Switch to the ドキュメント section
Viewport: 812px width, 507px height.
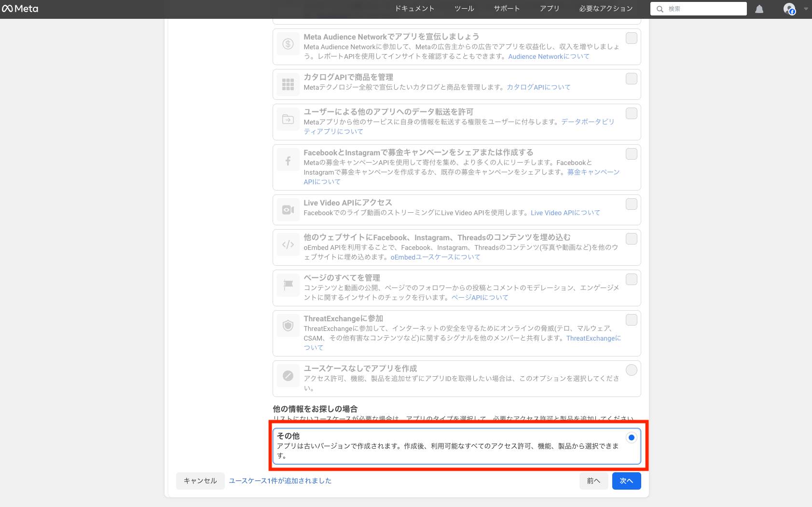pos(414,8)
